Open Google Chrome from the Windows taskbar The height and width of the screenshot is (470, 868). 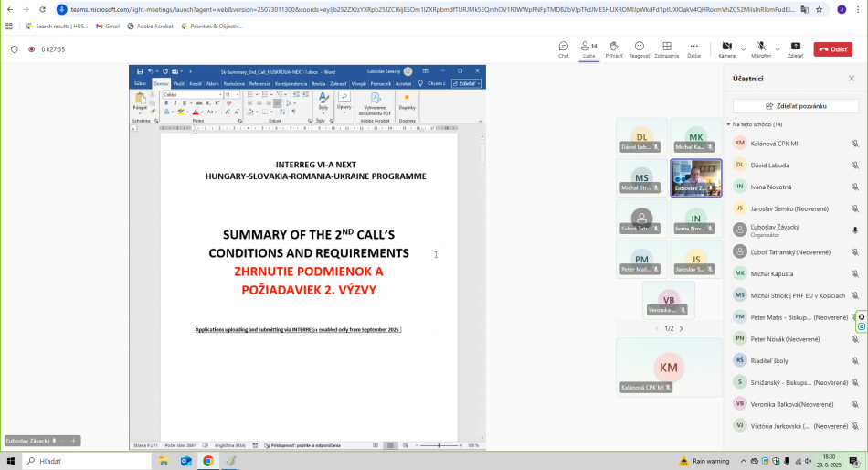click(x=208, y=461)
